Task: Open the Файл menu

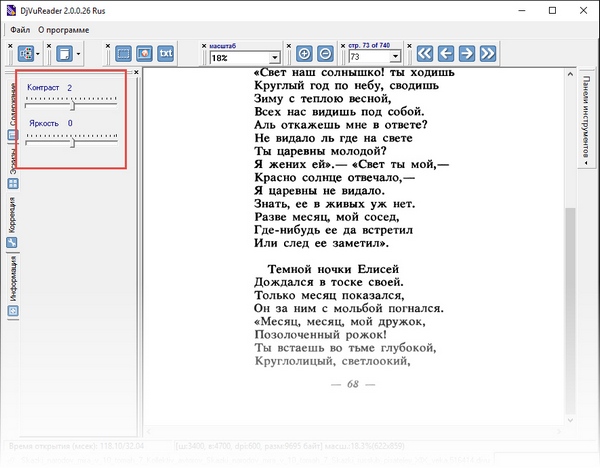Action: tap(20, 30)
